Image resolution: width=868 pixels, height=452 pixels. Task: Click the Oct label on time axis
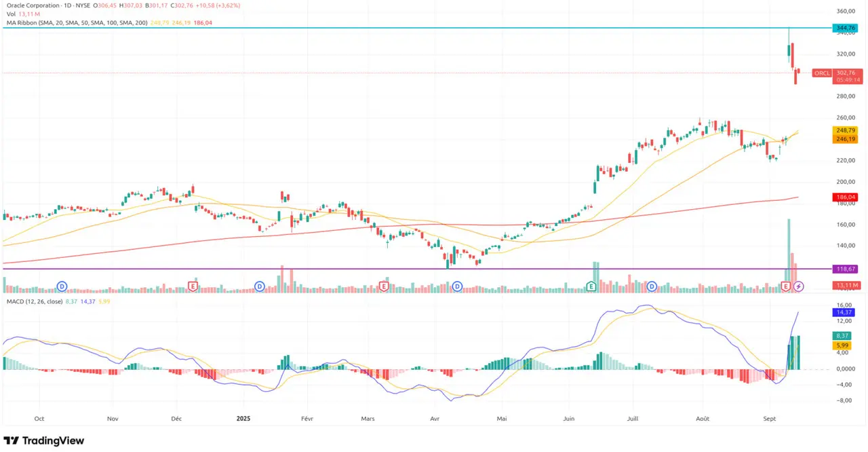point(39,419)
